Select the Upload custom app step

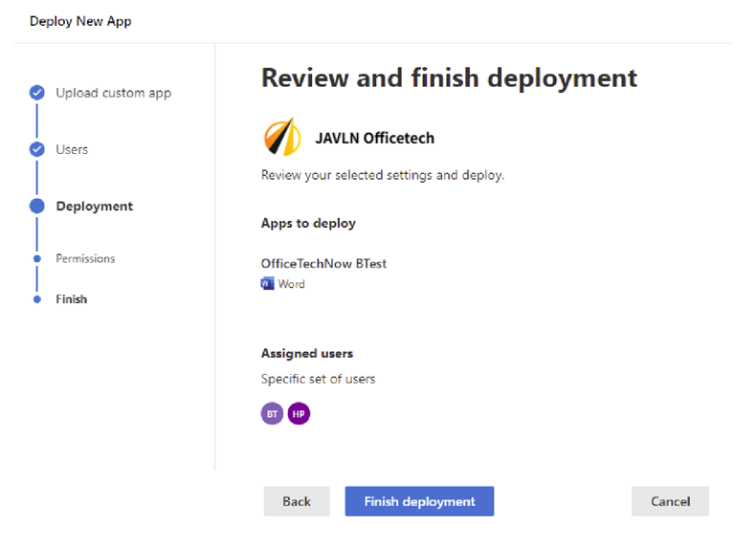[113, 93]
